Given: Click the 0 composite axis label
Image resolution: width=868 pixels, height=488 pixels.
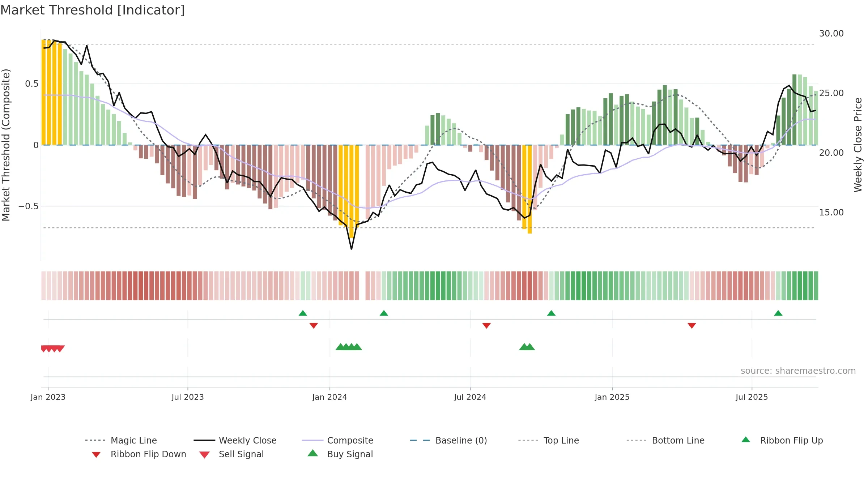Looking at the screenshot, I should tap(36, 145).
